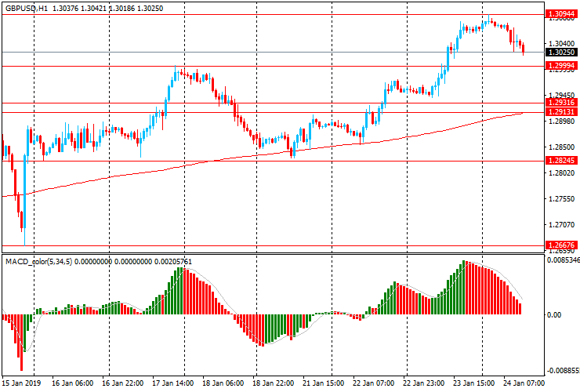The image size is (580, 392).
Task: Select the current price label 1.30250
Action: 561,53
